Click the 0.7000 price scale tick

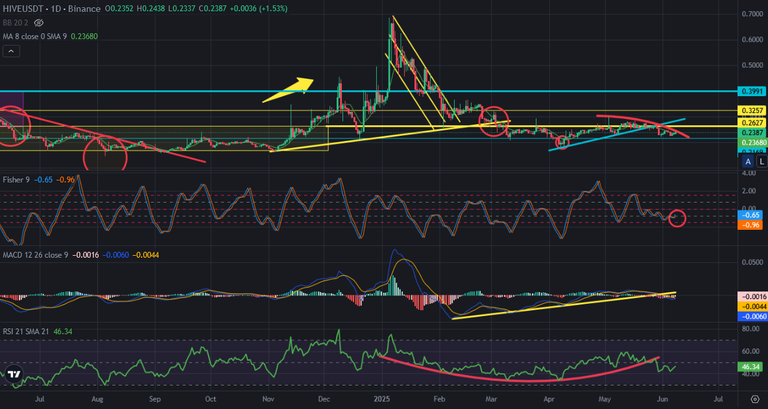(x=752, y=14)
